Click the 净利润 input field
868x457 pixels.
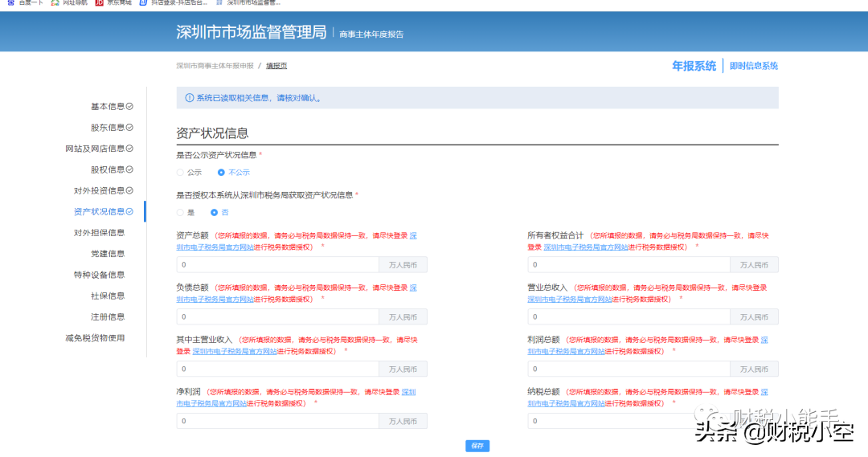[x=277, y=421]
